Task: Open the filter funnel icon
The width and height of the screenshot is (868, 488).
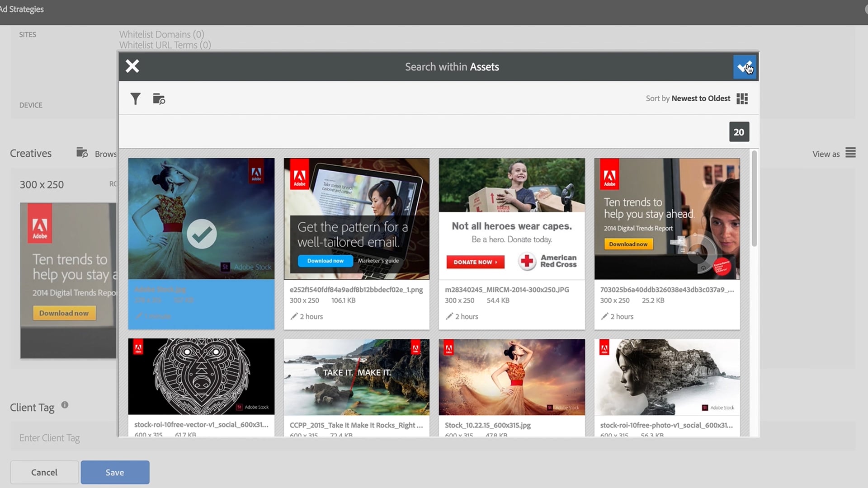Action: point(135,99)
